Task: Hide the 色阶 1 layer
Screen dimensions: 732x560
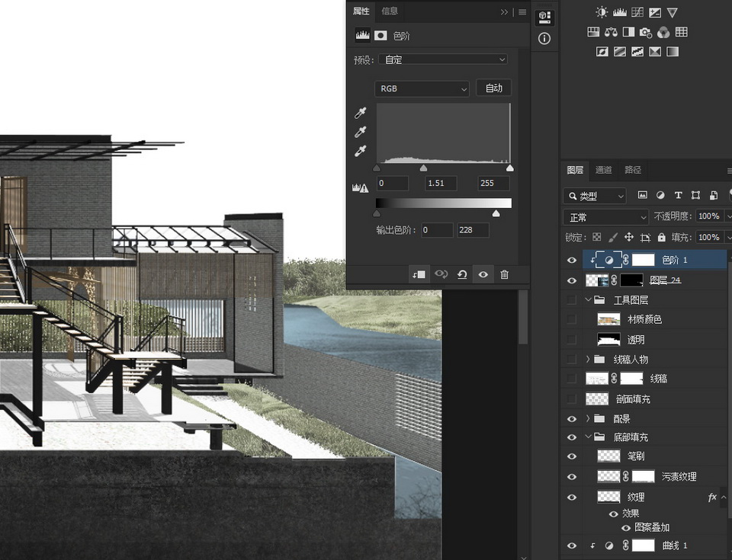Action: click(x=572, y=261)
